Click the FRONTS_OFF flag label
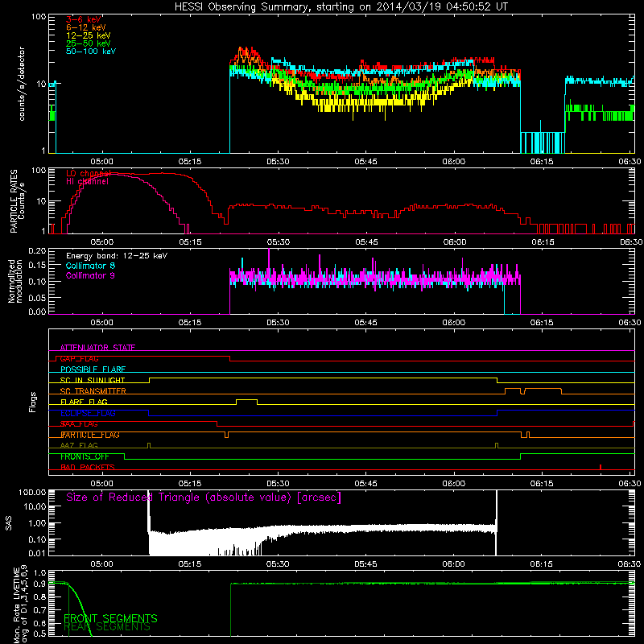This screenshot has height=644, width=644. [85, 456]
